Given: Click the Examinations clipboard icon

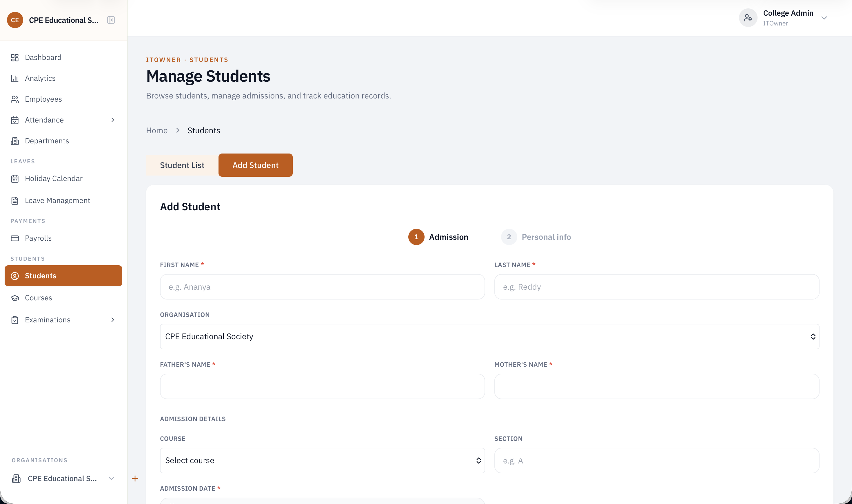Looking at the screenshot, I should click(14, 320).
